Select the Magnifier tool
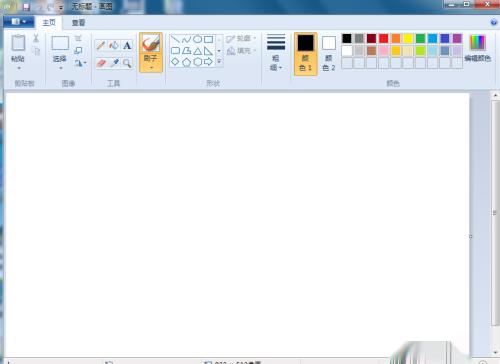 point(127,63)
